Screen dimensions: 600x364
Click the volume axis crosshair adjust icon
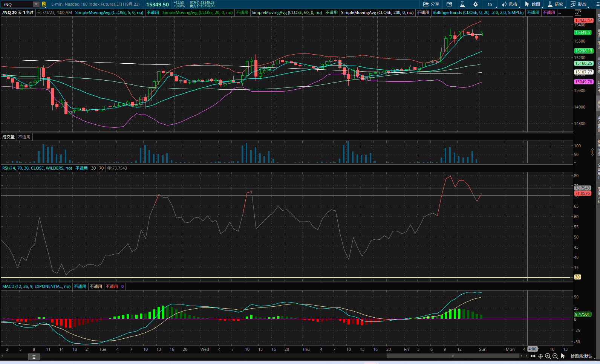(x=592, y=152)
